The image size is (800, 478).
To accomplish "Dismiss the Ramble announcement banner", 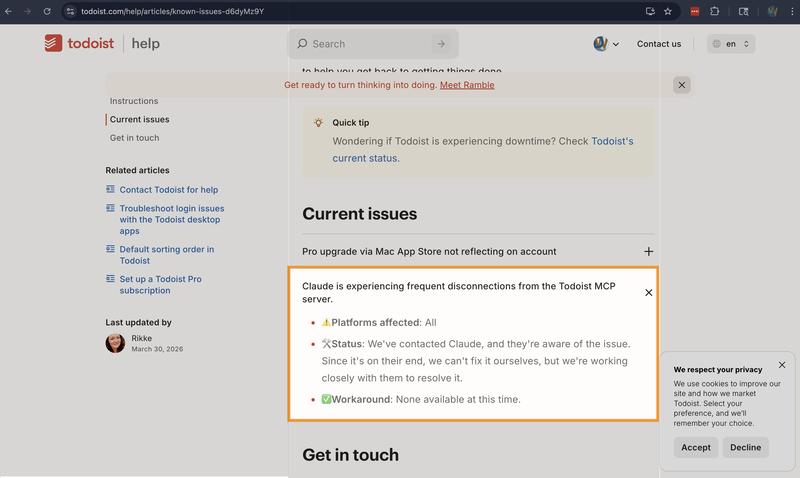I will pos(682,85).
